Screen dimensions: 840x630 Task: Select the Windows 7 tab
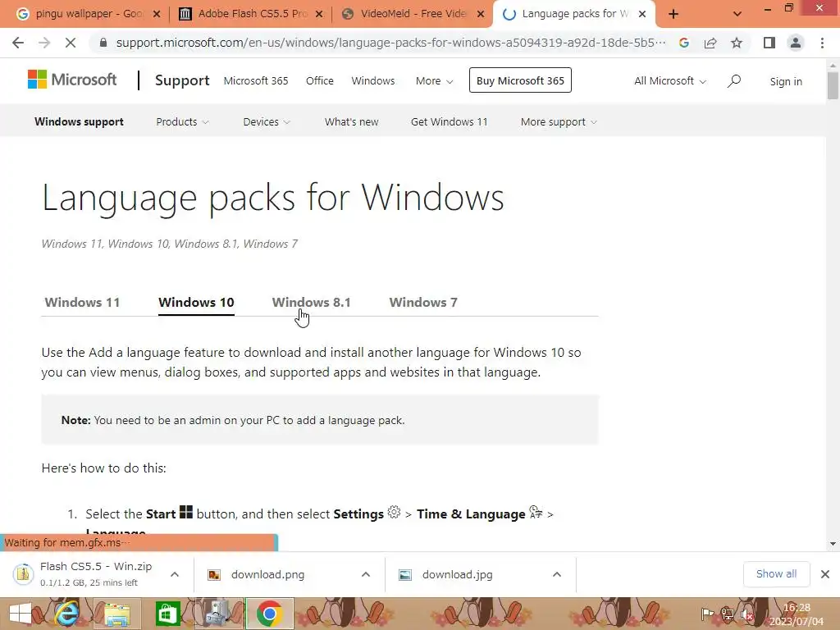[x=423, y=302]
